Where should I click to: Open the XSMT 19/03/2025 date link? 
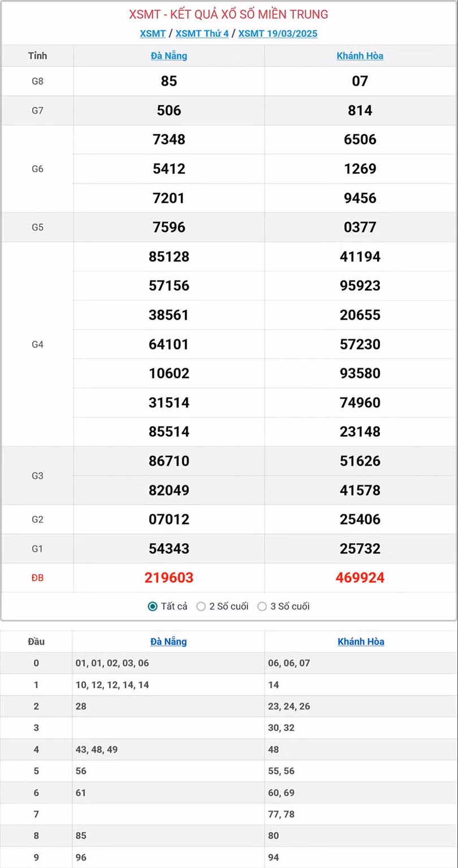coord(278,33)
